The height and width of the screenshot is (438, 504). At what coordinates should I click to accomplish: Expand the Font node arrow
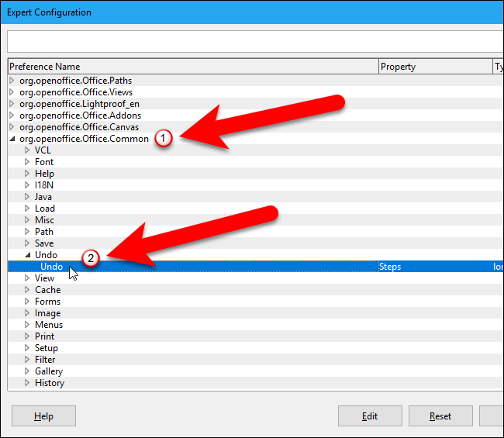27,162
